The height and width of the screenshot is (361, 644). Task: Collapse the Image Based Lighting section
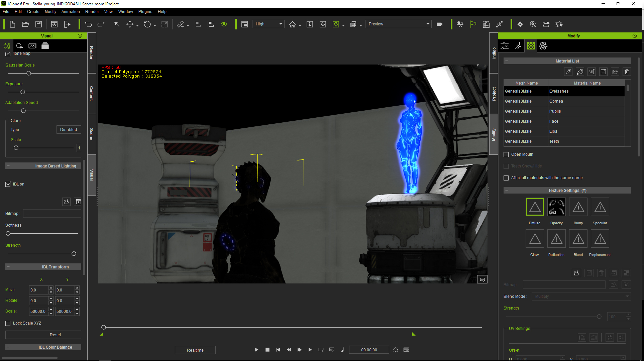[x=8, y=166]
